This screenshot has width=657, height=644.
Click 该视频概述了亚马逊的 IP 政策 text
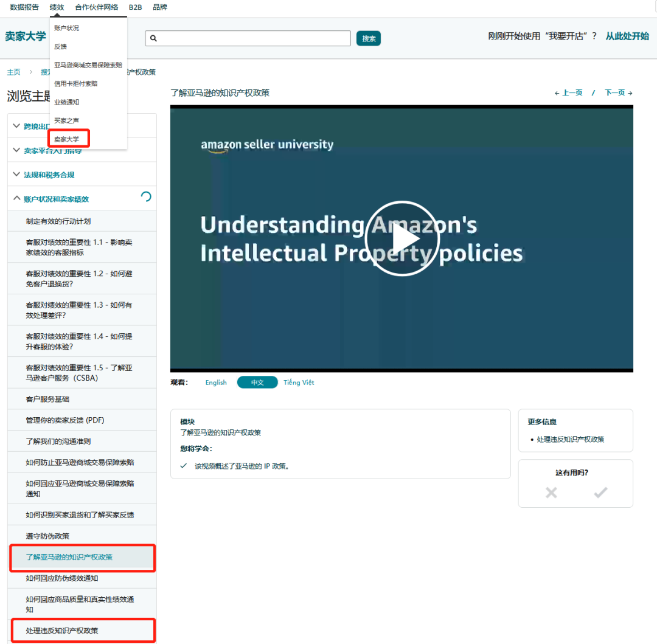(242, 466)
